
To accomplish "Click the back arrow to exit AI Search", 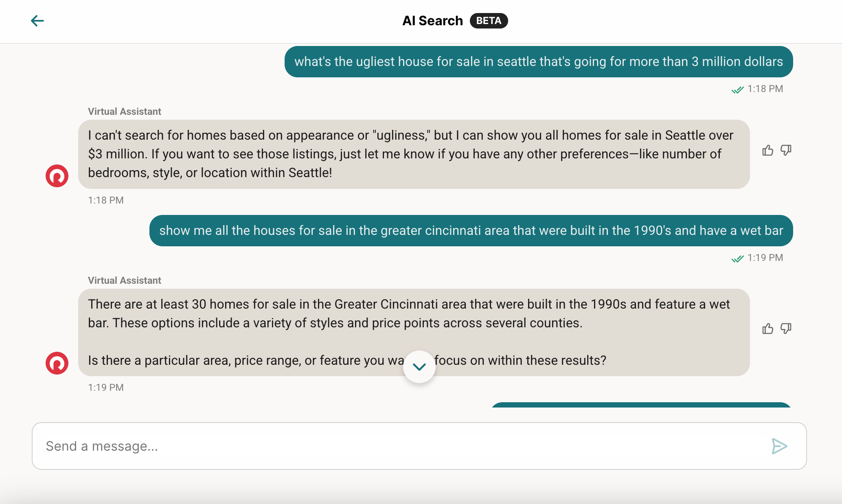I will coord(37,20).
